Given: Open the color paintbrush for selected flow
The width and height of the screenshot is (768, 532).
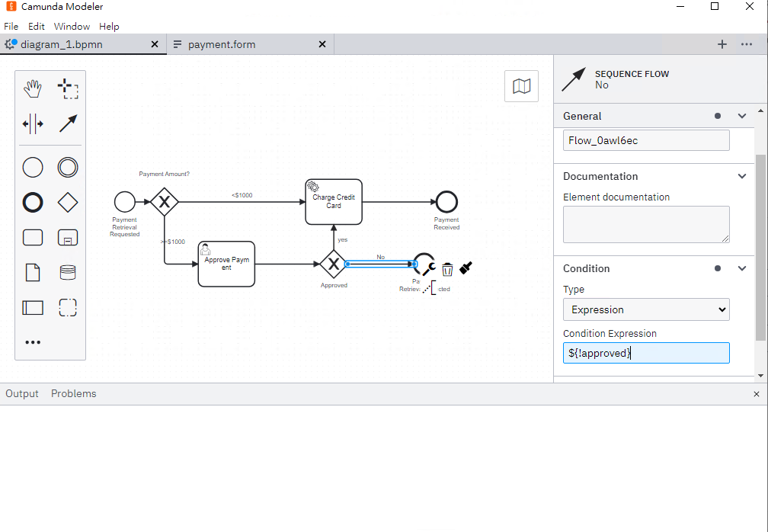Looking at the screenshot, I should coord(466,268).
